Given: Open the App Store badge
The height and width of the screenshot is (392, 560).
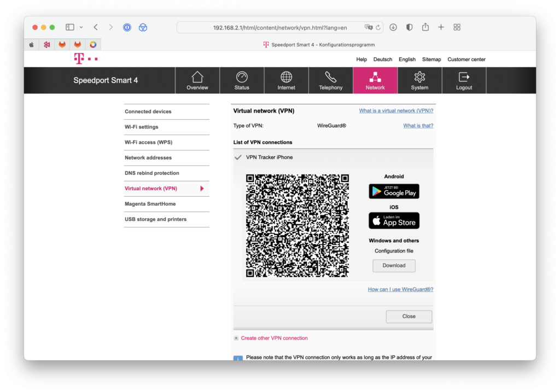Looking at the screenshot, I should pyautogui.click(x=394, y=221).
